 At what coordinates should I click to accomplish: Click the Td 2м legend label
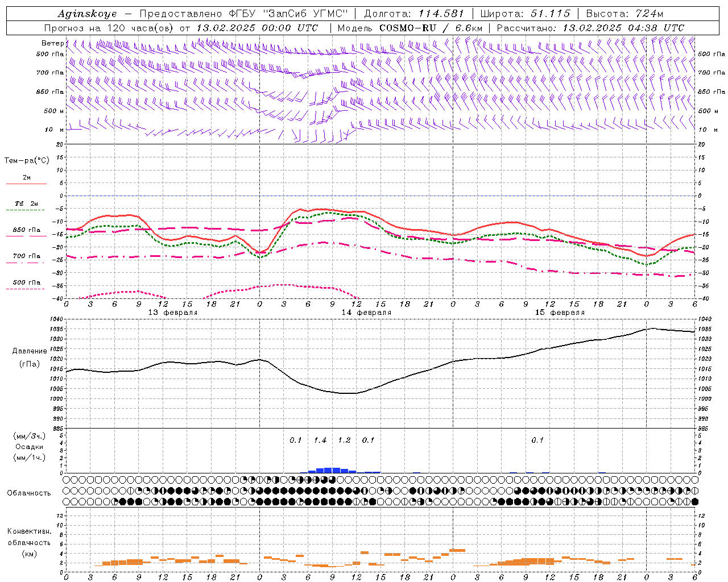coord(26,203)
